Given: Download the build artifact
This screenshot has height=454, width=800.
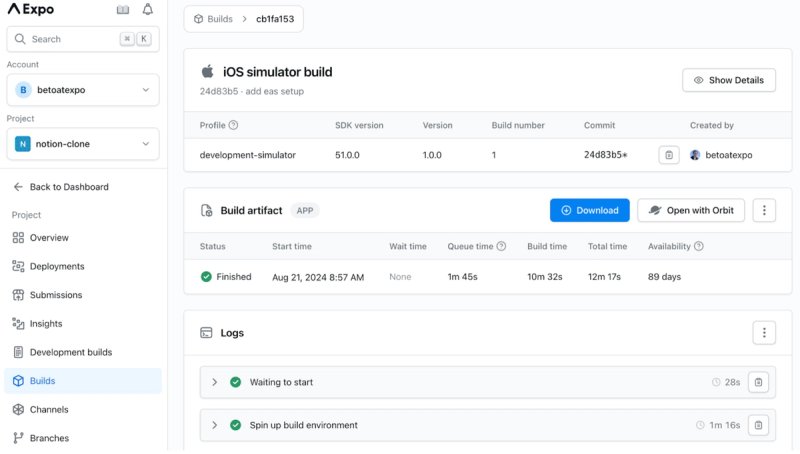Looking at the screenshot, I should (589, 210).
